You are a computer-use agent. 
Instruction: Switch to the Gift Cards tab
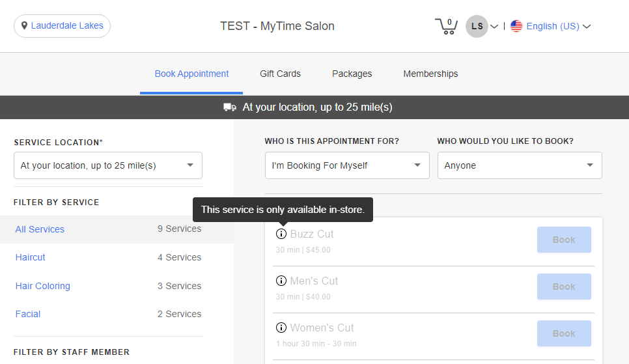280,74
